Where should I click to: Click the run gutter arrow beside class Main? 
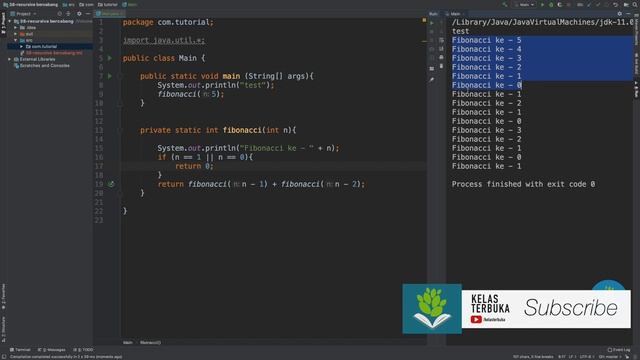tap(109, 58)
